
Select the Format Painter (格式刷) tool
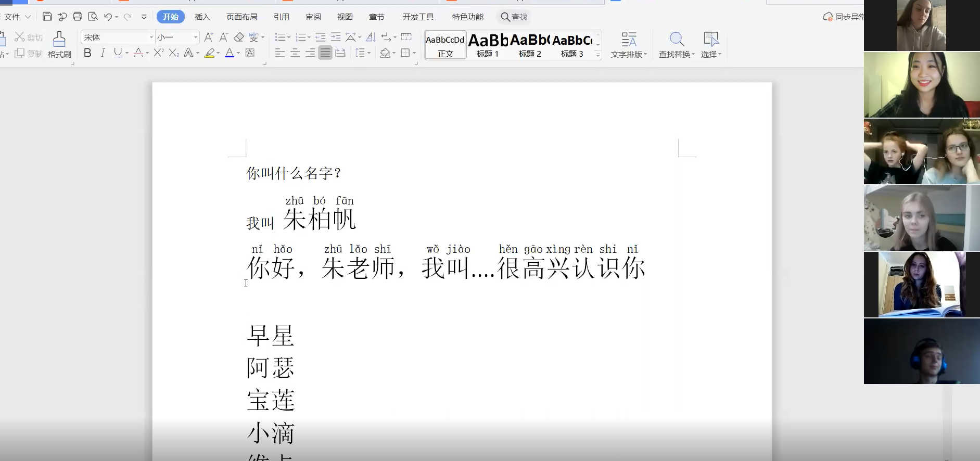tap(59, 45)
